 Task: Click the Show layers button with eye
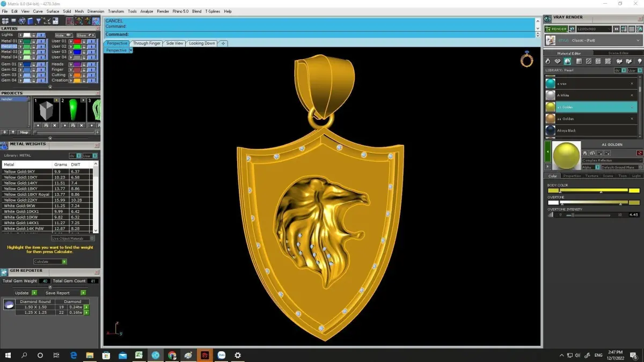86,35
